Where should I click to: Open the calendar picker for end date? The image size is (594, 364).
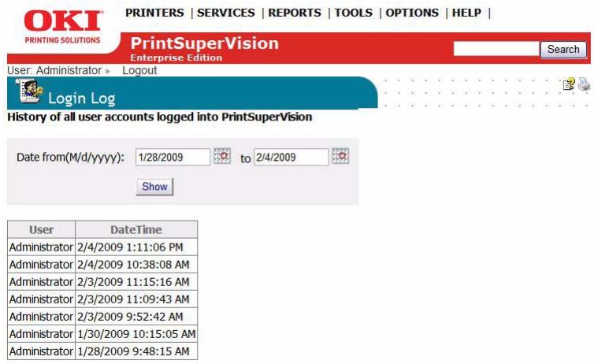[x=340, y=156]
